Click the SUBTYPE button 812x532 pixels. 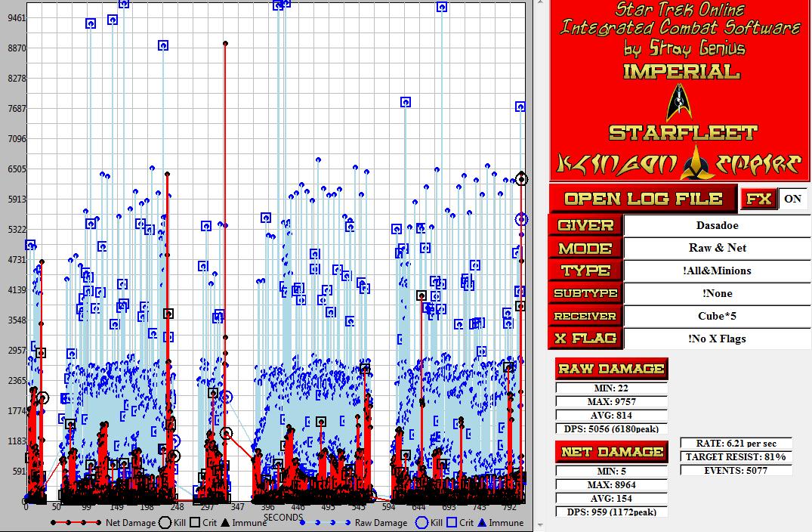click(x=585, y=293)
